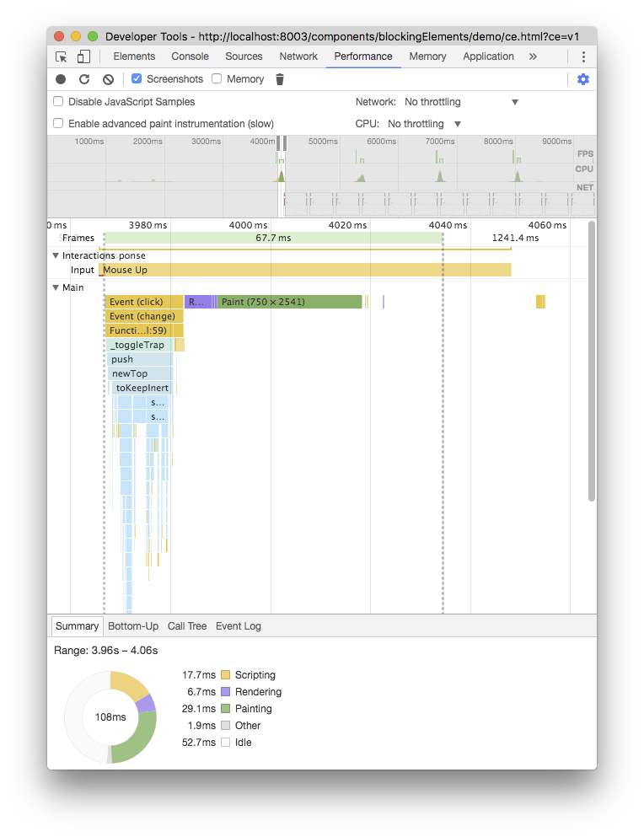Clear the recording with the clear icon
Image resolution: width=644 pixels, height=837 pixels.
click(109, 79)
